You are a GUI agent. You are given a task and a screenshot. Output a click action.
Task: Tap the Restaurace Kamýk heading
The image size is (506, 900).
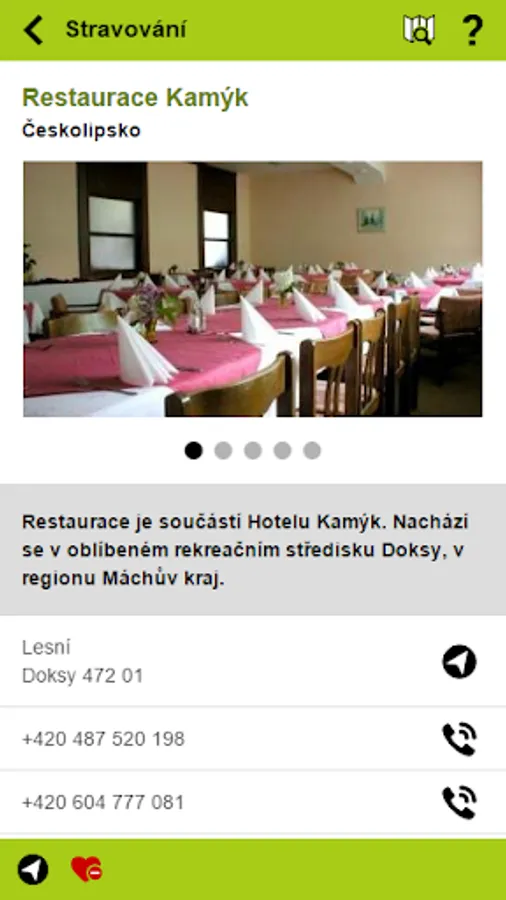coord(135,98)
